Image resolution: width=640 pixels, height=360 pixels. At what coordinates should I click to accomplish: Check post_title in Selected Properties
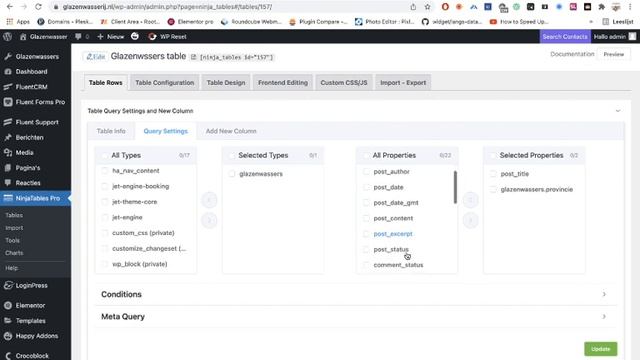click(493, 174)
